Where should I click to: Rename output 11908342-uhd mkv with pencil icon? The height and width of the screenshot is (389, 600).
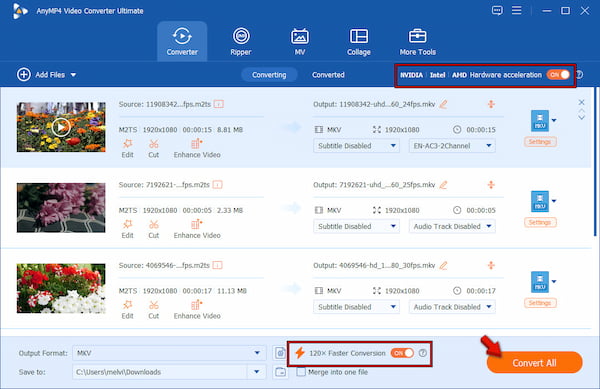click(443, 104)
